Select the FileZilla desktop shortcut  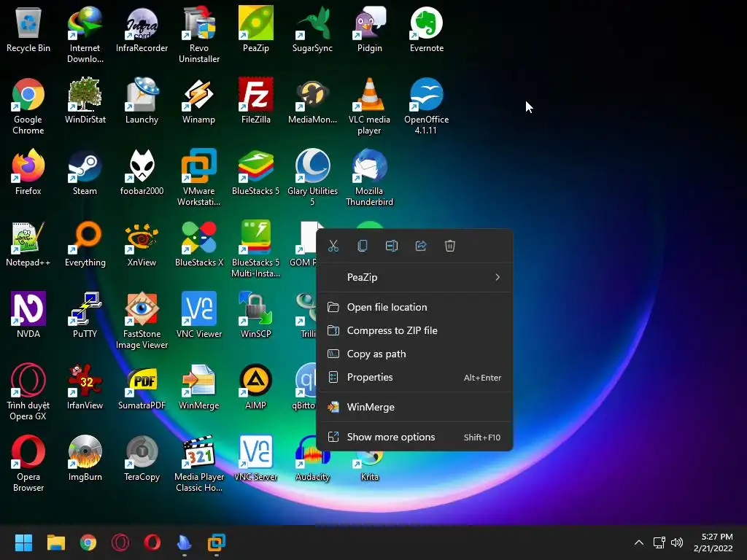[x=256, y=101]
